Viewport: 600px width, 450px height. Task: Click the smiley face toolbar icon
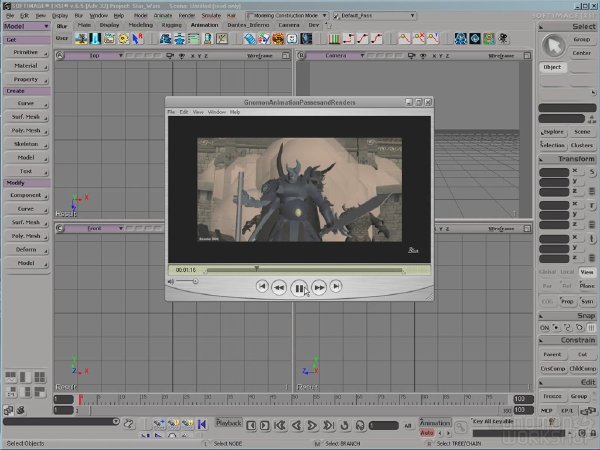pos(292,39)
